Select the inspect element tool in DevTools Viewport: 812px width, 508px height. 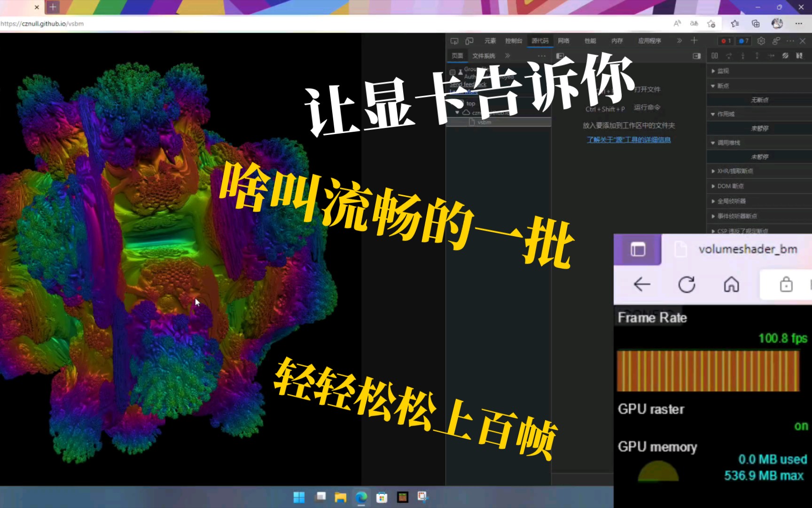(454, 41)
